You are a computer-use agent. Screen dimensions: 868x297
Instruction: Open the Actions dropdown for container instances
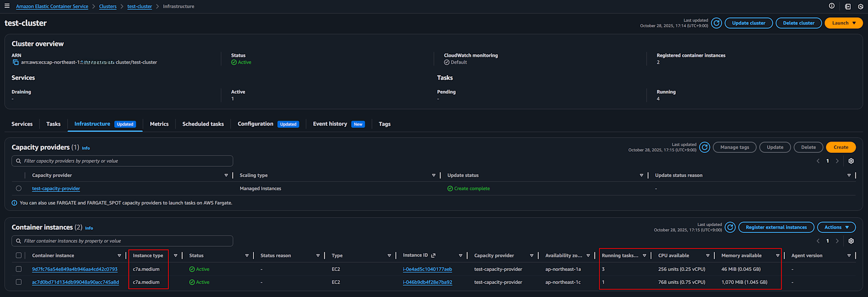click(x=836, y=227)
